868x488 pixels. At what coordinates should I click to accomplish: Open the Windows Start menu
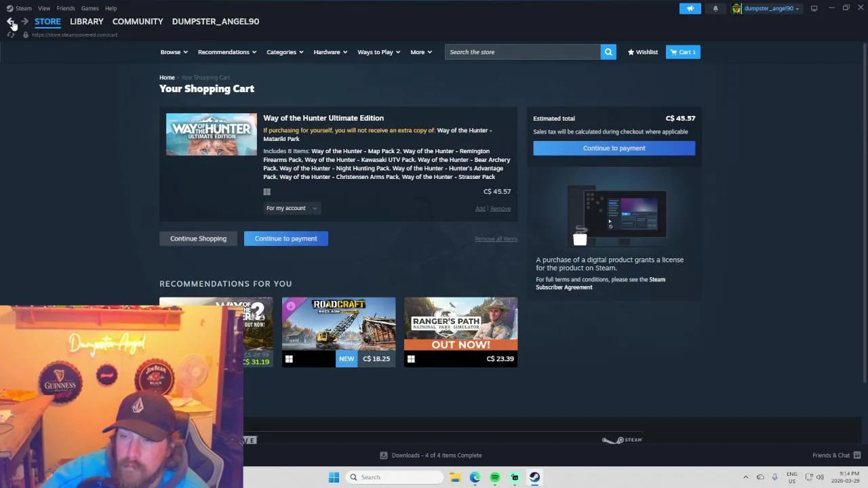334,477
